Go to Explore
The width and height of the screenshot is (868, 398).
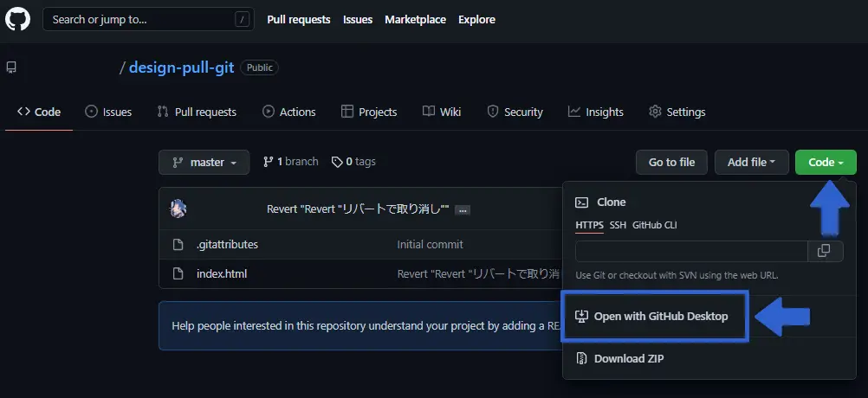point(476,19)
